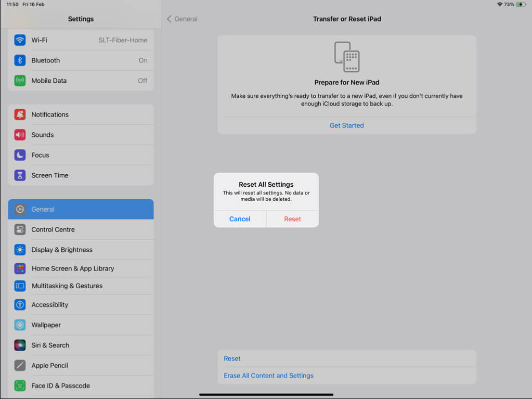
Task: Open Multitasking & Gestures settings
Action: pyautogui.click(x=81, y=286)
